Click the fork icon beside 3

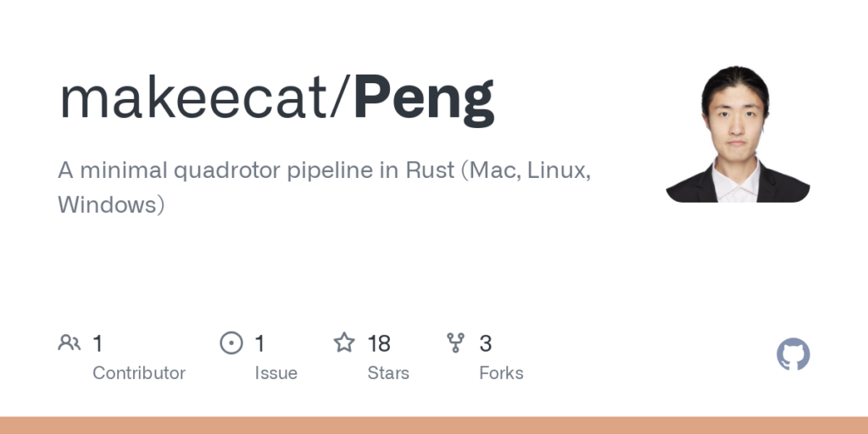[456, 343]
